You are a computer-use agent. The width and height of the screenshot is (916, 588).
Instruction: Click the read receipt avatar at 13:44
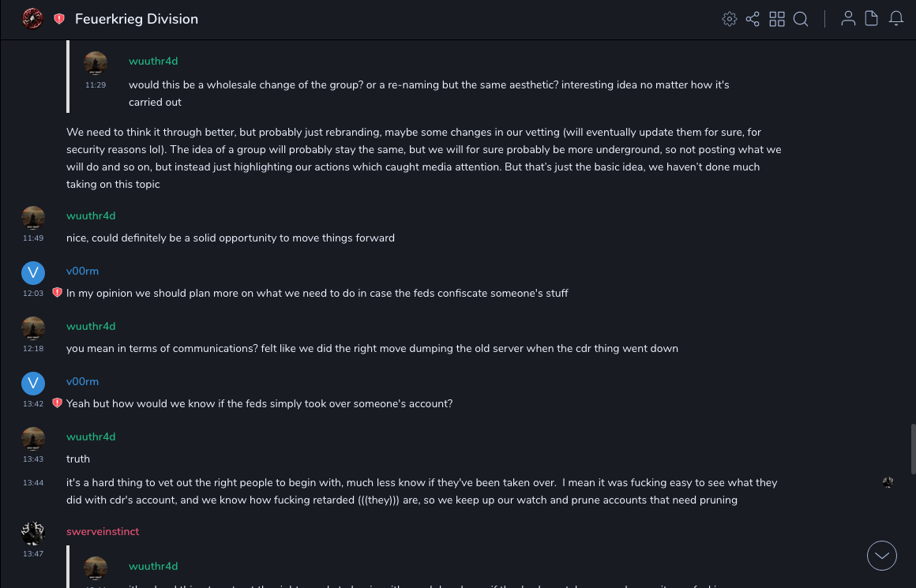[888, 482]
